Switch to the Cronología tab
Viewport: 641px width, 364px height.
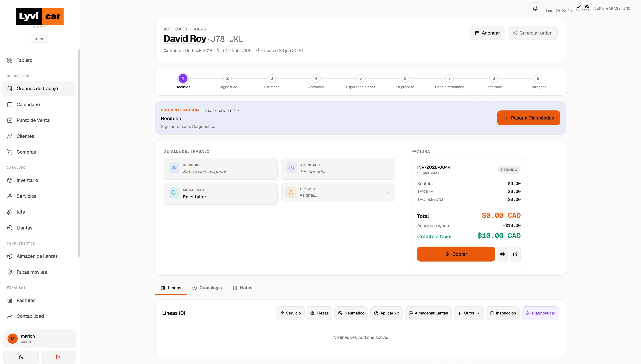207,288
